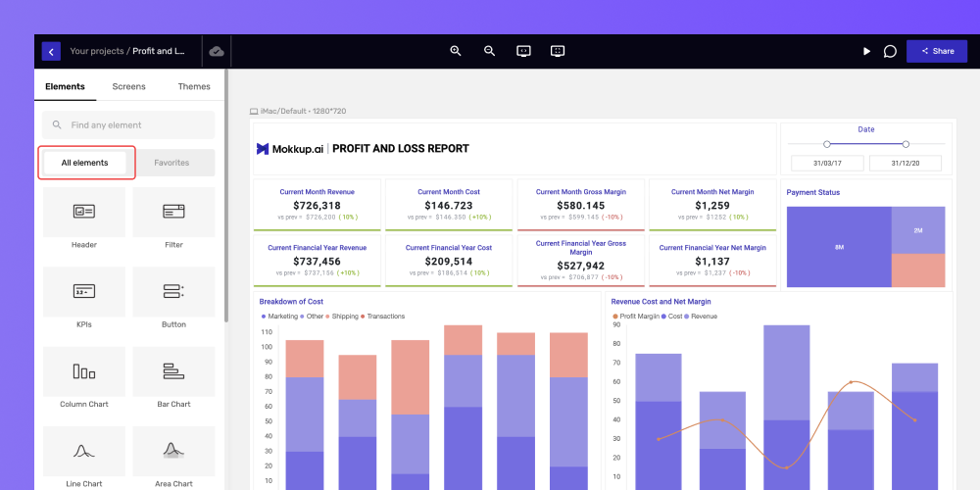Toggle to the Favorites list
This screenshot has width=980, height=490.
tap(171, 163)
